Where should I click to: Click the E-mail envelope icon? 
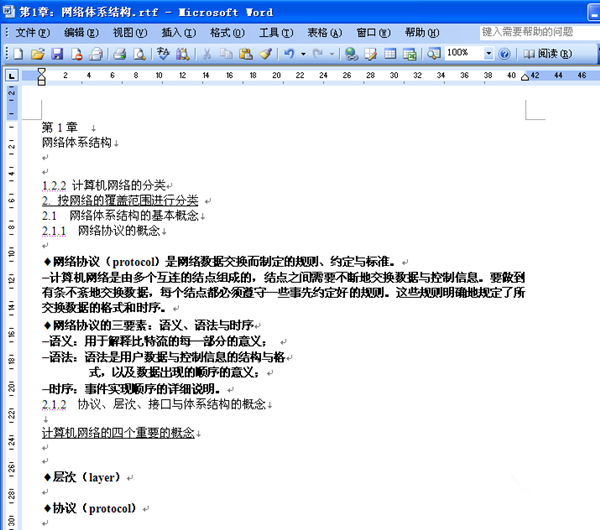tap(96, 54)
